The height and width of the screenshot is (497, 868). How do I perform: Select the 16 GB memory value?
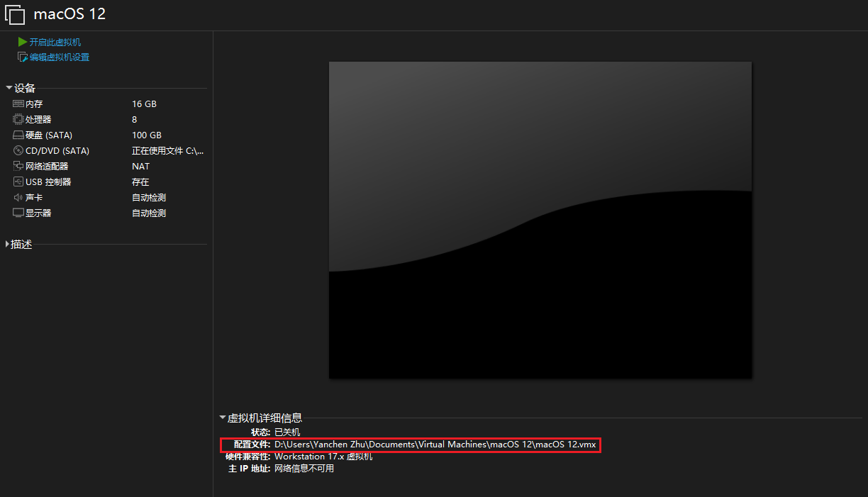(x=144, y=104)
